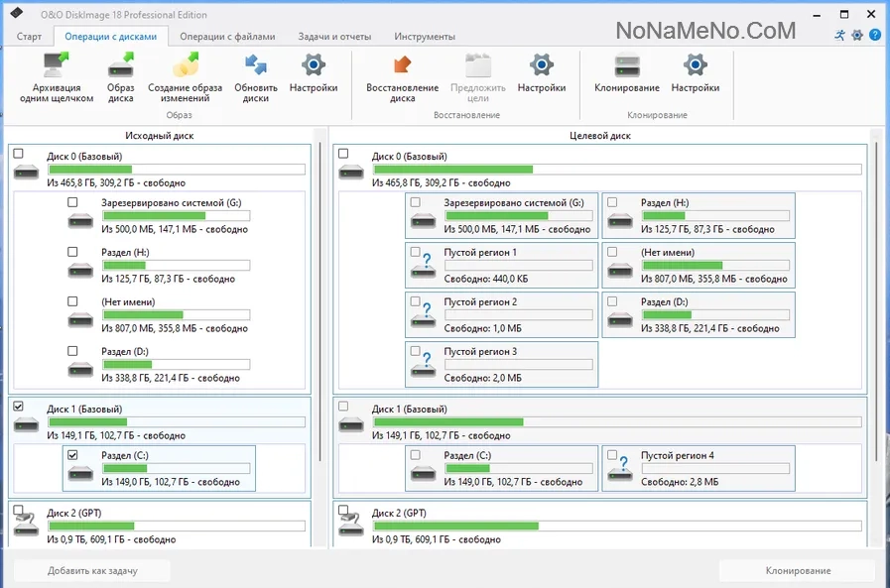The height and width of the screenshot is (588, 890).
Task: Open Настройки in the Восстановление group
Action: (541, 67)
